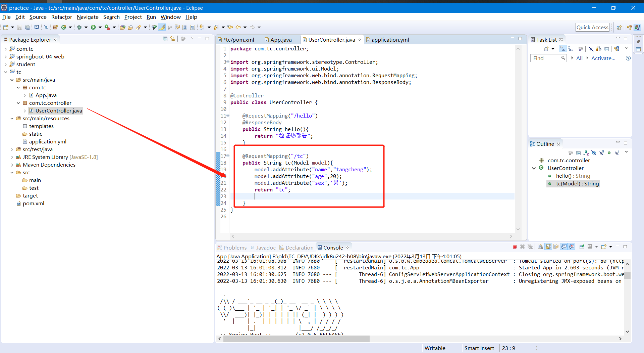Click Sort alphabetically icon in Outline
The width and height of the screenshot is (644, 353).
click(x=586, y=153)
